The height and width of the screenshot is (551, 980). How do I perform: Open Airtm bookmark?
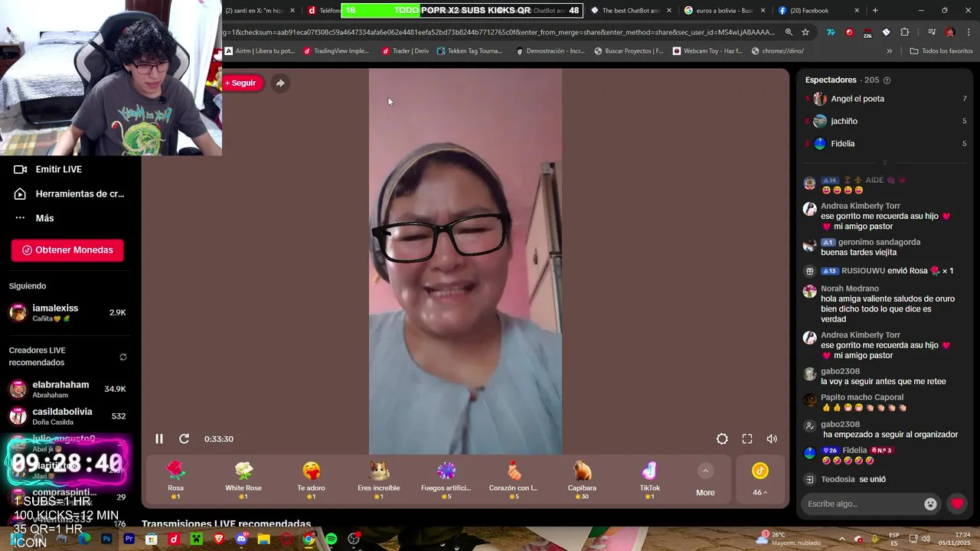pos(260,51)
